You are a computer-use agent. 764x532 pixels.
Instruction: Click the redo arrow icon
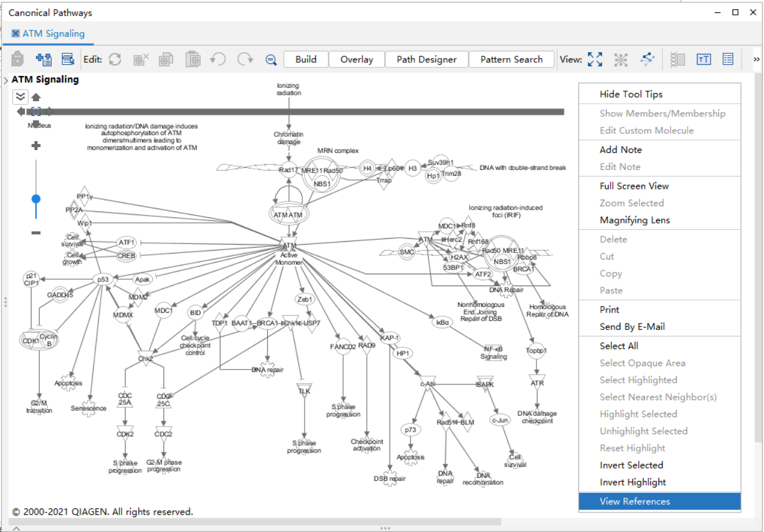(245, 59)
